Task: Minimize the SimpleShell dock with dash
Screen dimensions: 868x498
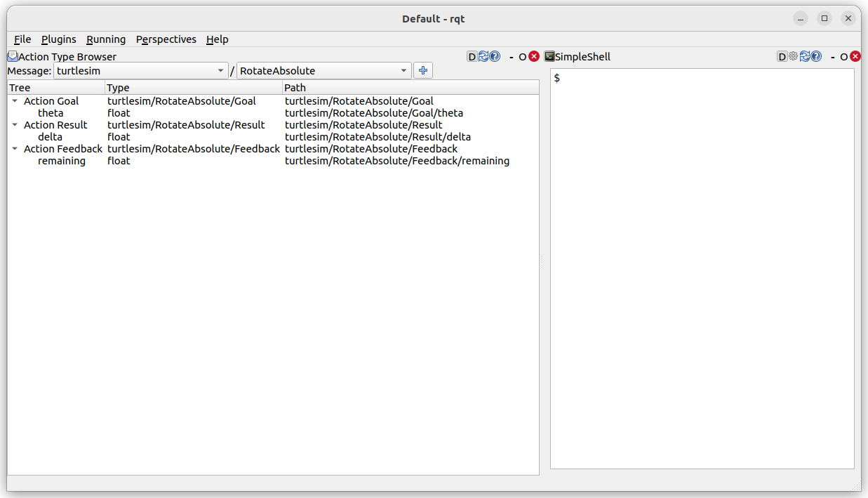Action: coord(833,57)
